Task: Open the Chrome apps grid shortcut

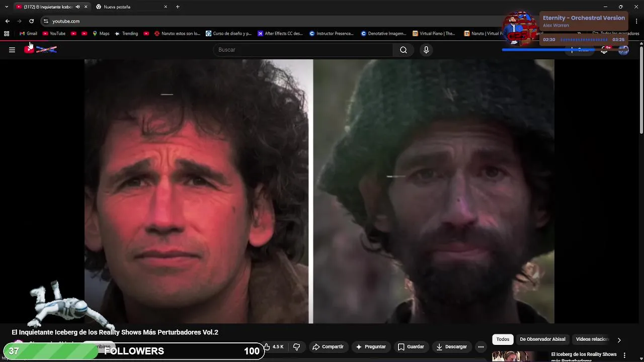Action: point(7,34)
